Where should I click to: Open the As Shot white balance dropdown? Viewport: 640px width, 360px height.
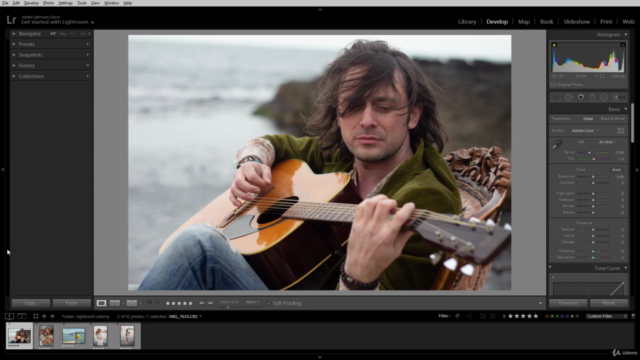click(x=607, y=142)
